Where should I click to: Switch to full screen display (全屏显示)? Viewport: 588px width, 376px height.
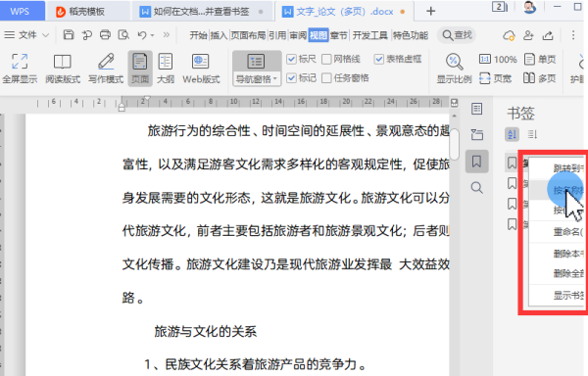tap(20, 69)
